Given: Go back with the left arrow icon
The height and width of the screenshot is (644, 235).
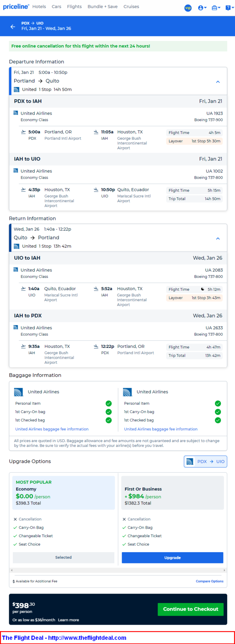Looking at the screenshot, I should point(13,27).
